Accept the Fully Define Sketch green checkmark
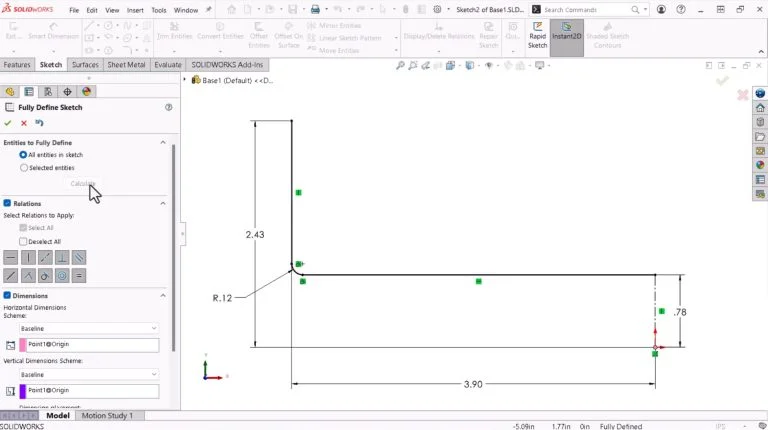 click(8, 123)
